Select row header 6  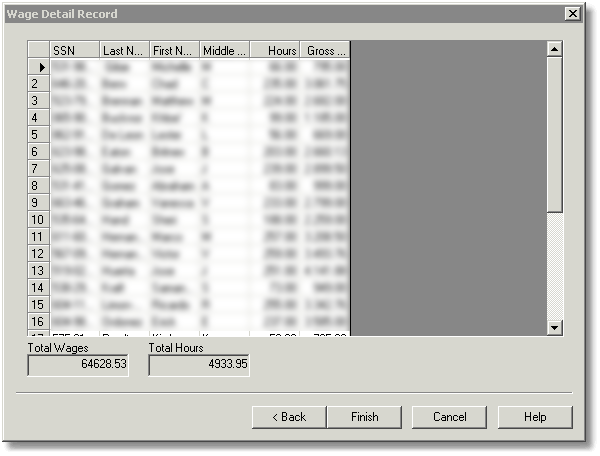[x=39, y=152]
